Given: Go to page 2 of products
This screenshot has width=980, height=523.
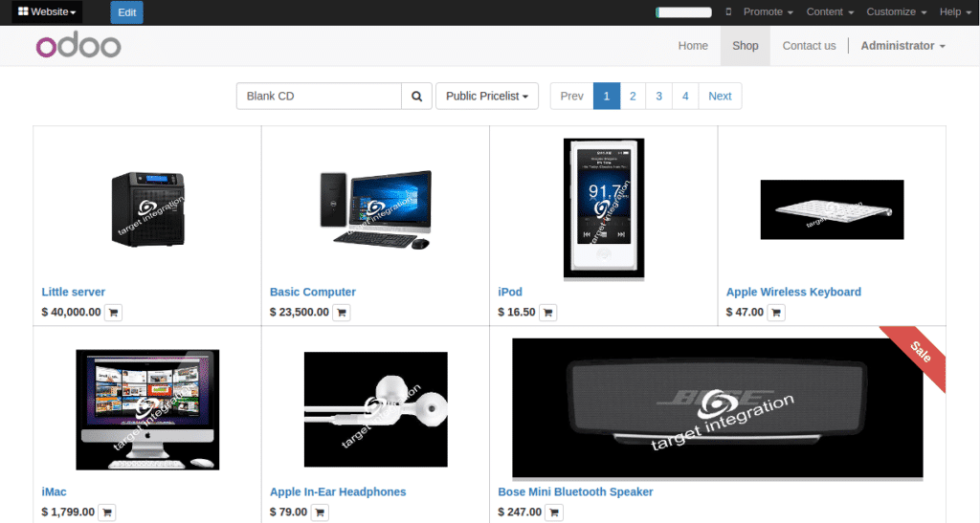Looking at the screenshot, I should 633,97.
